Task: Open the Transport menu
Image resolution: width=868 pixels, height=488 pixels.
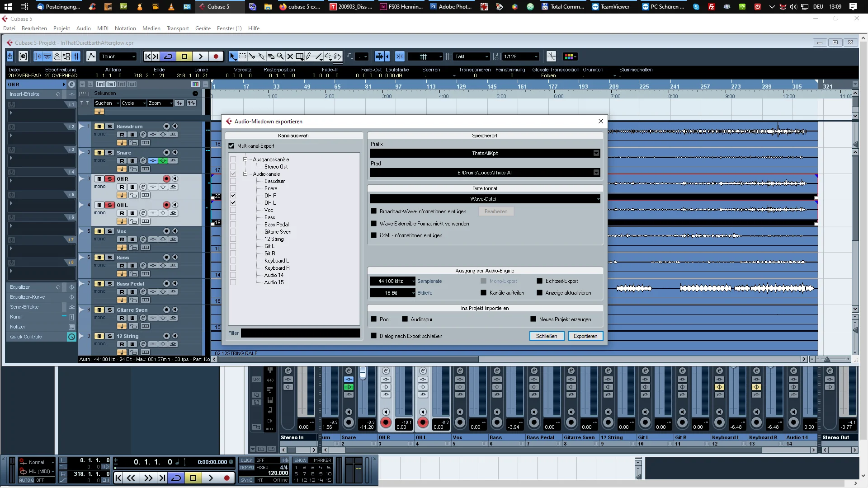Action: click(x=178, y=28)
